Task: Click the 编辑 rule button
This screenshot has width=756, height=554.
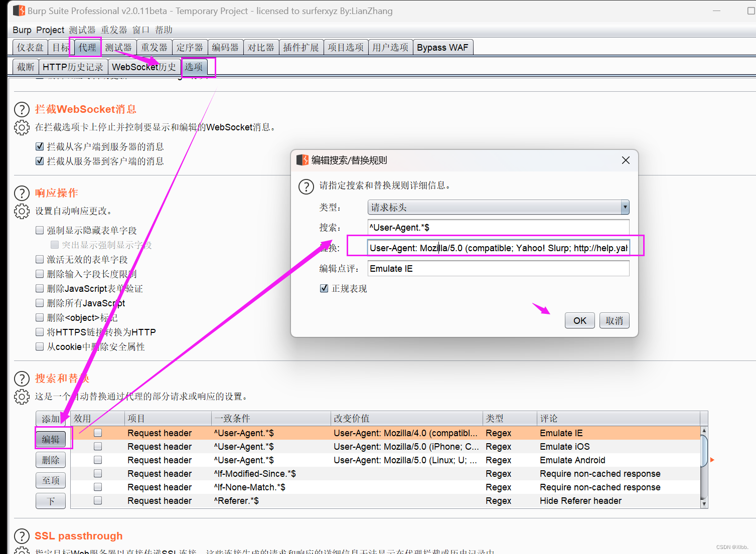Action: [51, 439]
